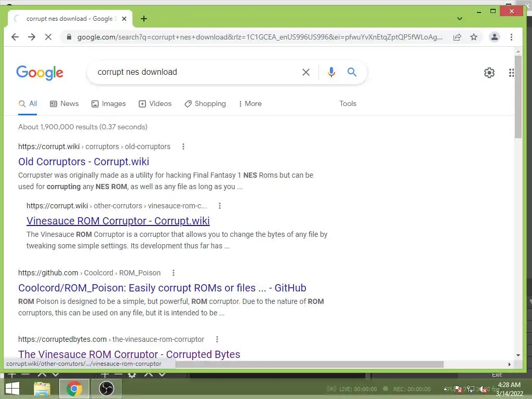This screenshot has height=399, width=532.
Task: Open the Coolcord/ROM_Poison GitHub result
Action: (162, 288)
